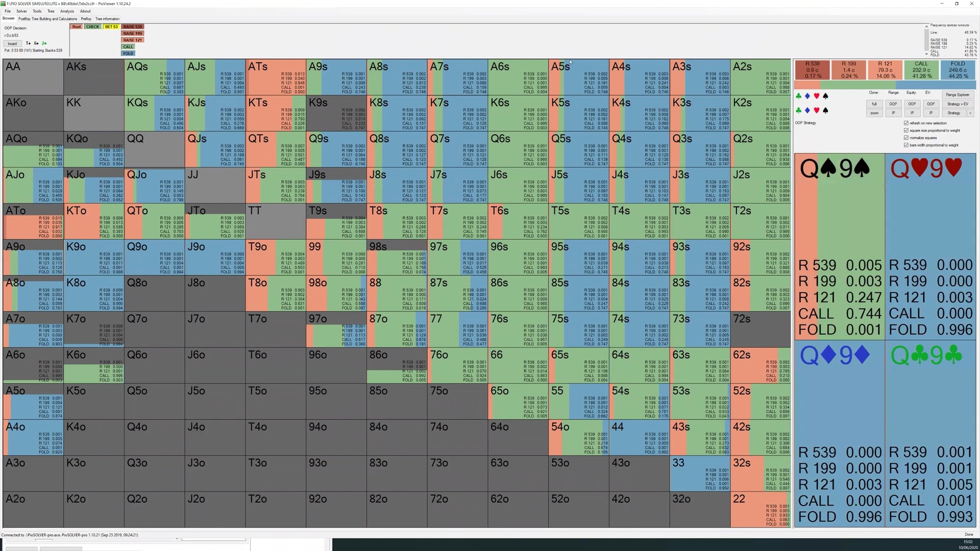This screenshot has width=980, height=551.
Task: Click the black spade icon in top suit row
Action: click(x=825, y=96)
